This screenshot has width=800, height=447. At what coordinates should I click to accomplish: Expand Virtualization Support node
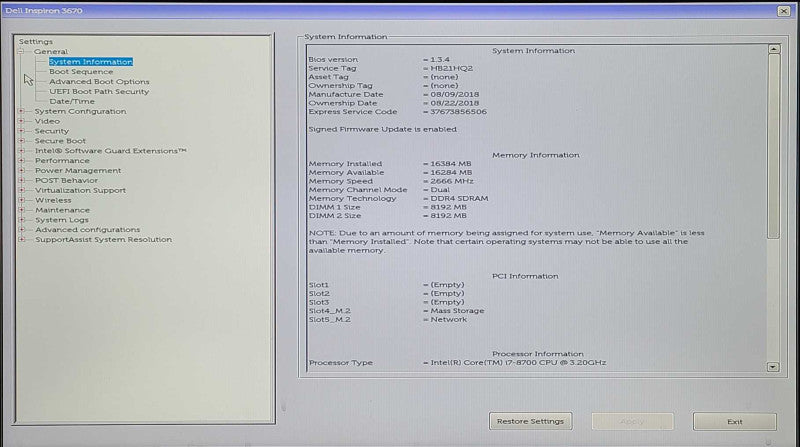tap(21, 190)
